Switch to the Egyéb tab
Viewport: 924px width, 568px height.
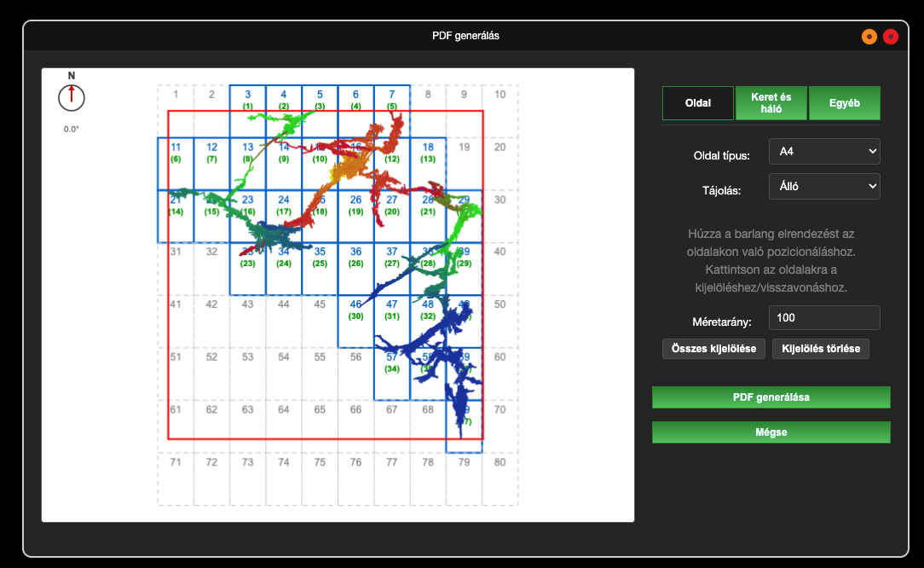coord(844,103)
